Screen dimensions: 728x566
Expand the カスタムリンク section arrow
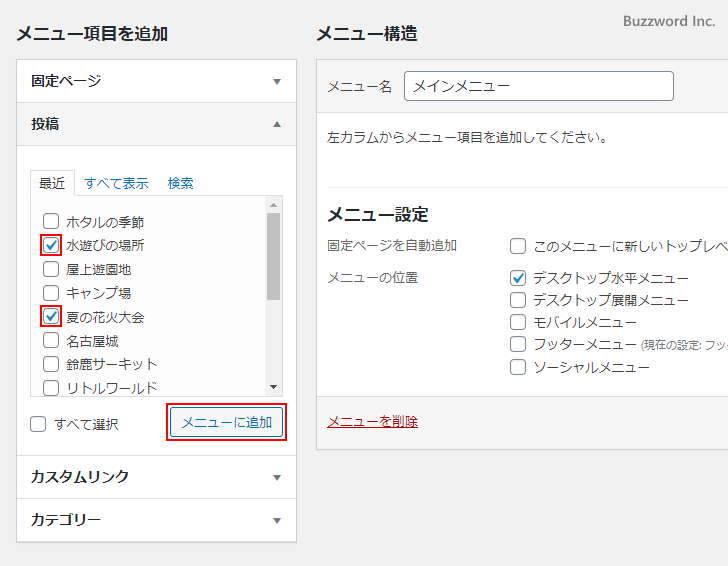coord(277,477)
